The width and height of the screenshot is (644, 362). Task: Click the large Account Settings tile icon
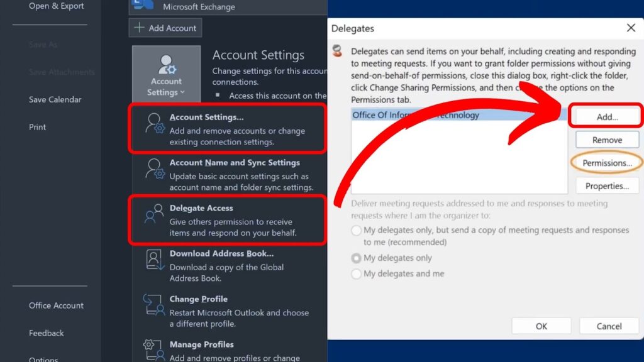166,65
